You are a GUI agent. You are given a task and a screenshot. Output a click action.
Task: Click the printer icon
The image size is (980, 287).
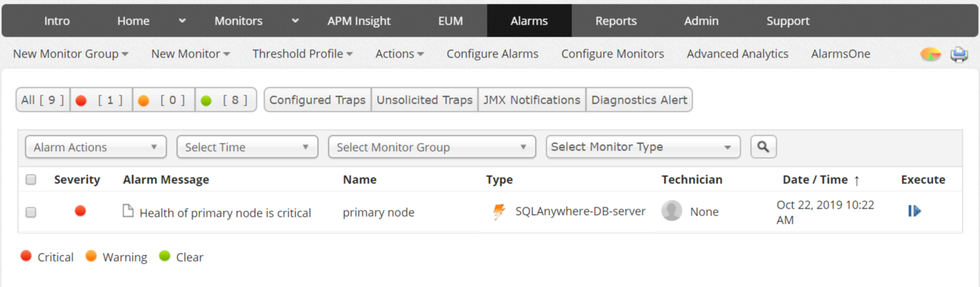tap(959, 54)
